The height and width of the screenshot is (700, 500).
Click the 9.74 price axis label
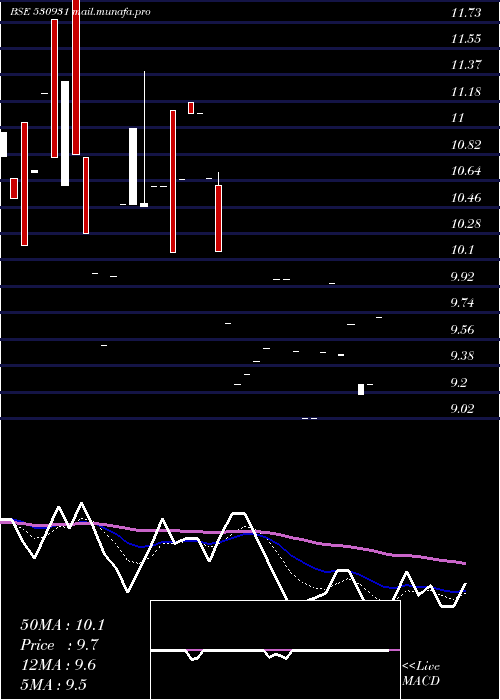pos(462,303)
